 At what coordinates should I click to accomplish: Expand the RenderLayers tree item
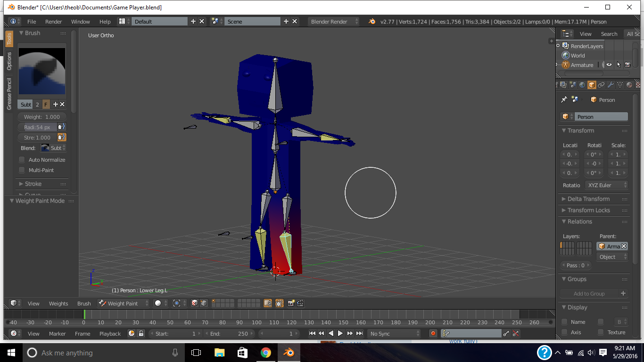click(558, 46)
